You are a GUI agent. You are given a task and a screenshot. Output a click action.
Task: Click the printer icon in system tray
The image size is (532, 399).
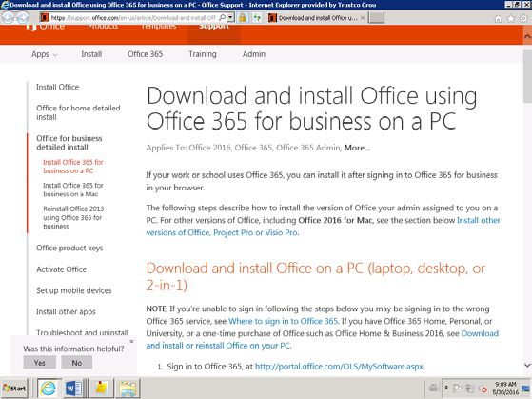pos(433,388)
